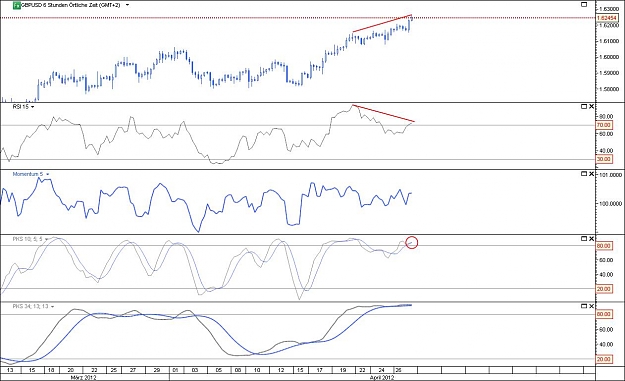Click the date label 13 on time axis

pos(10,370)
